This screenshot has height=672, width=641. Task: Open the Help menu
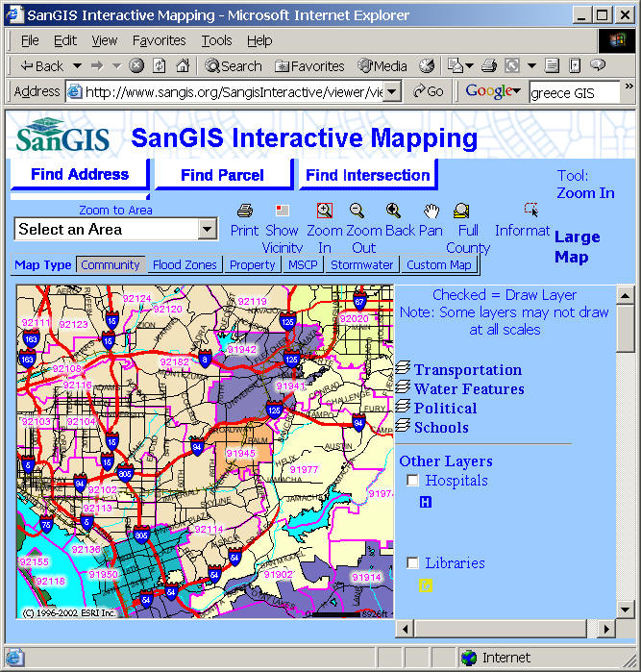[x=259, y=40]
